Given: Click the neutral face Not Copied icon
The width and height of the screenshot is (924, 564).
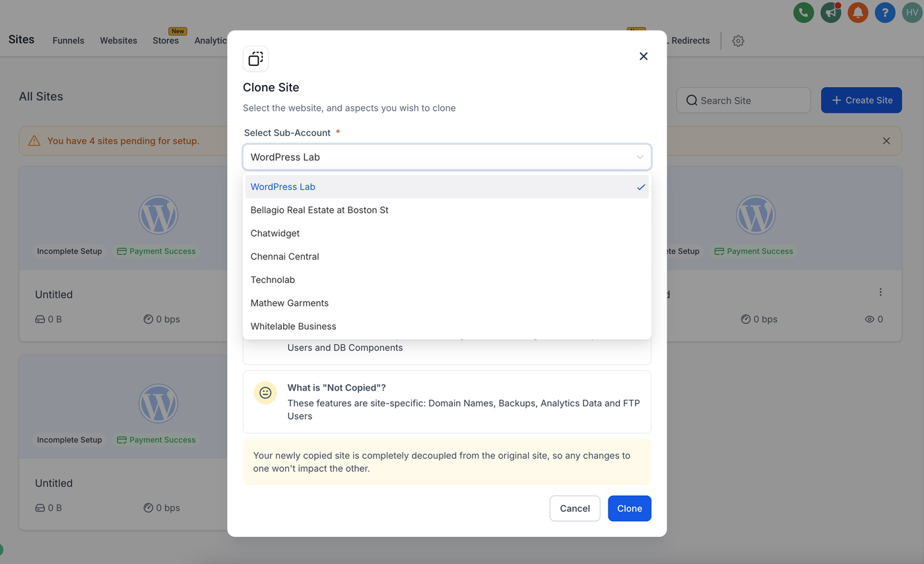Looking at the screenshot, I should [265, 392].
